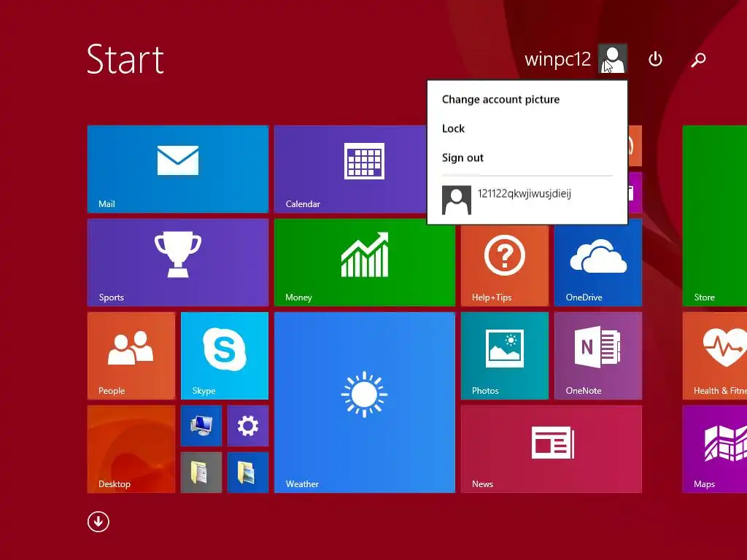Show all apps with the down arrow
This screenshot has height=560, width=747.
point(98,522)
